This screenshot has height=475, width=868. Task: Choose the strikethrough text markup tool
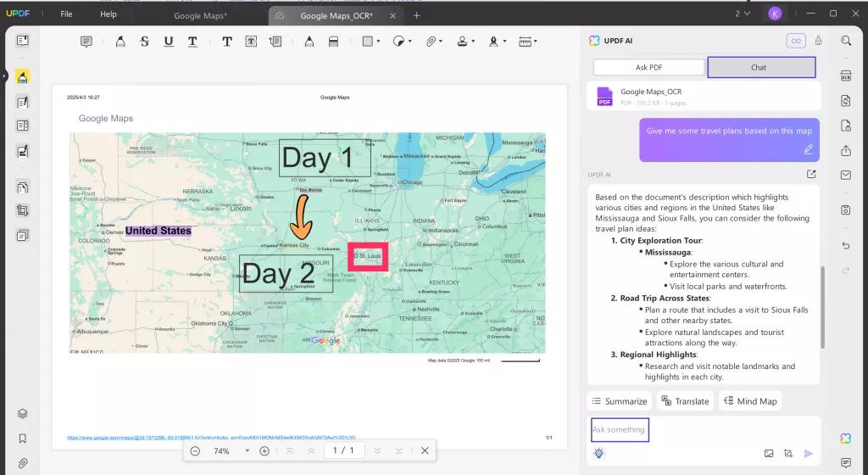click(x=144, y=41)
